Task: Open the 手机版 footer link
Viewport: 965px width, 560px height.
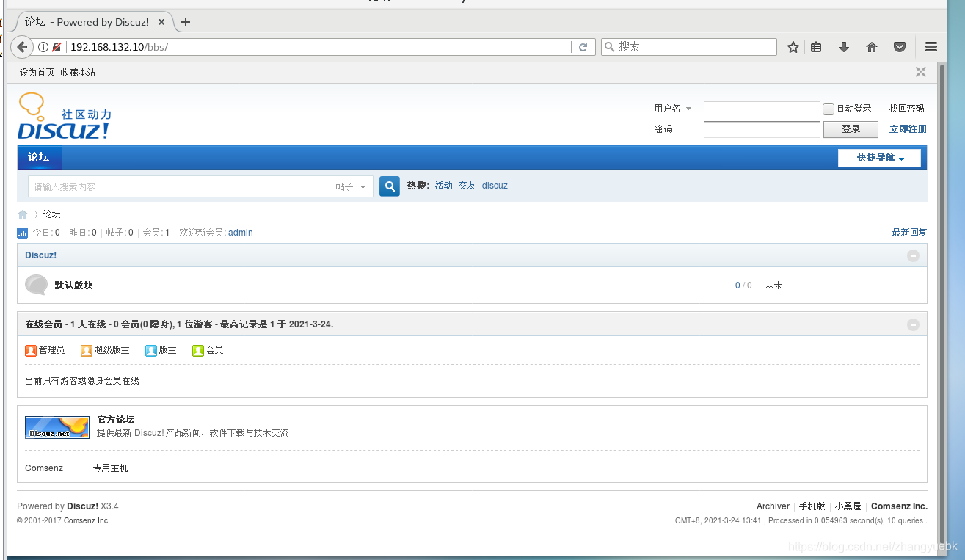Action: point(812,506)
